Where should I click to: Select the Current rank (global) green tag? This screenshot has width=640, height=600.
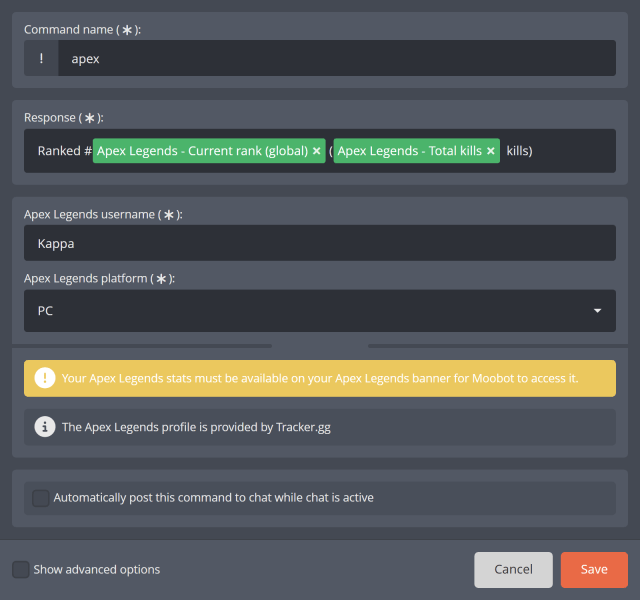209,151
